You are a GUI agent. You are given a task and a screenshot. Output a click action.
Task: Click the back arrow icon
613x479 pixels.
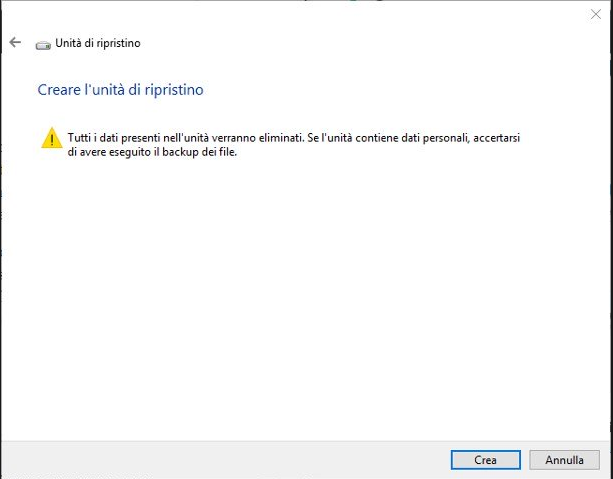click(14, 43)
